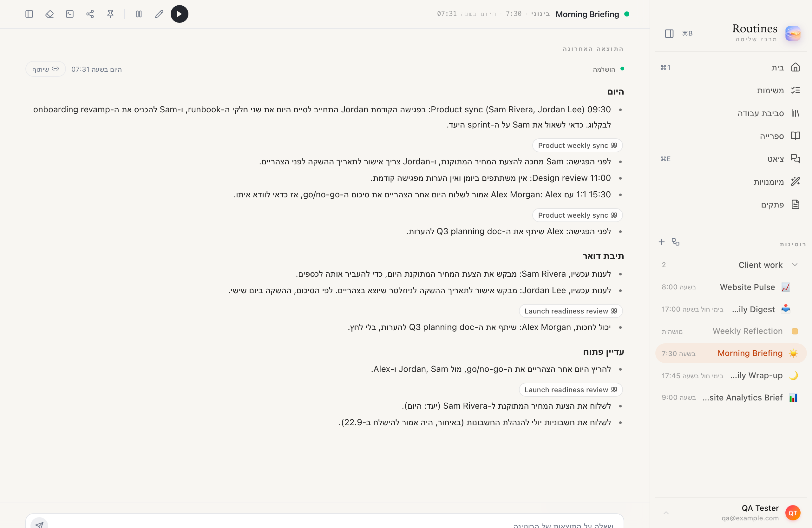Open first Product weekly sync citation chip
The width and height of the screenshot is (812, 528).
(577, 145)
